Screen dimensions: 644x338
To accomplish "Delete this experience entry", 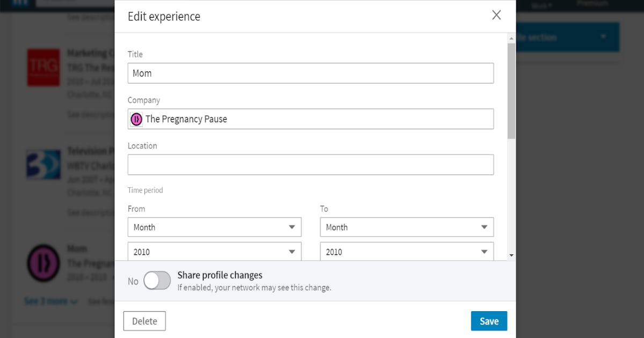I will pyautogui.click(x=144, y=320).
